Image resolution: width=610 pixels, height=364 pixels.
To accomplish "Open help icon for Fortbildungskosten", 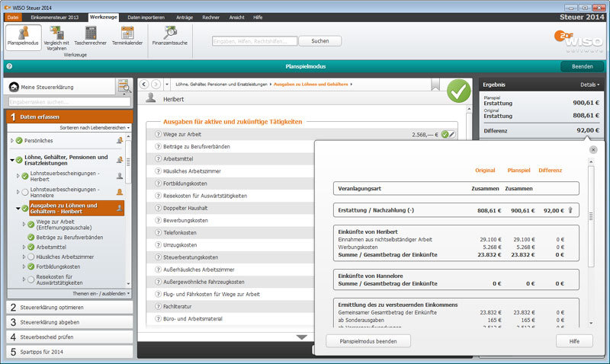I will tap(158, 184).
